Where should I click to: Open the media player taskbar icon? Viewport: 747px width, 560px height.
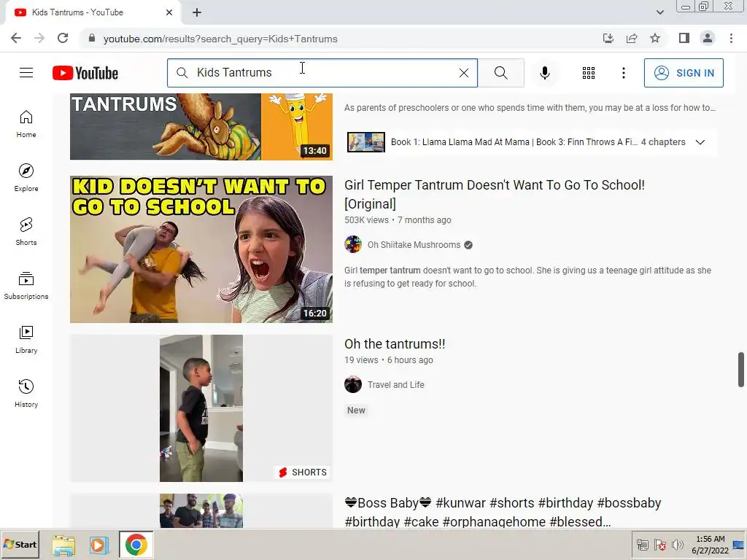99,545
